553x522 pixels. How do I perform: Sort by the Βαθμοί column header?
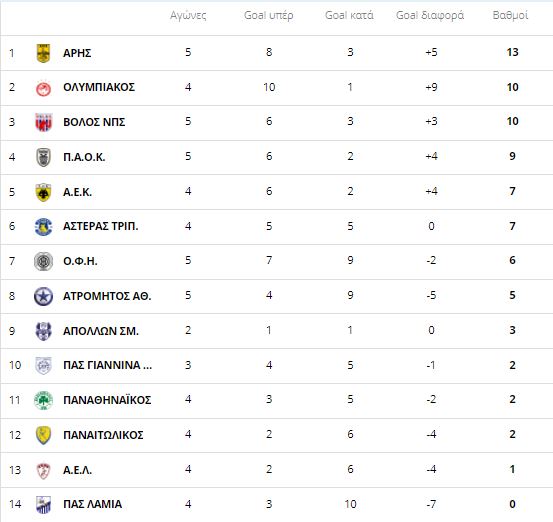[510, 16]
